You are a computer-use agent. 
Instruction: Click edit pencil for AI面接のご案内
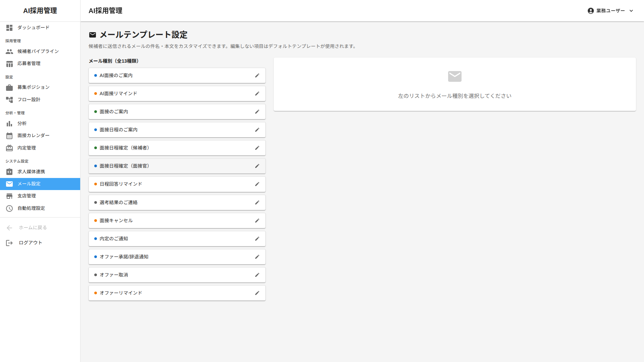257,76
